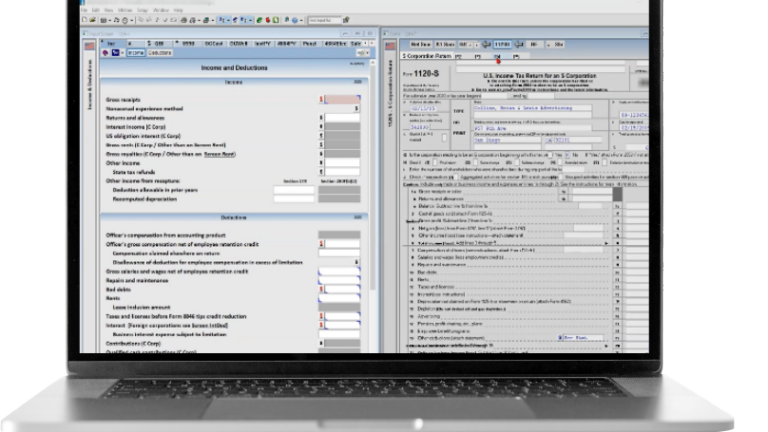Click the next form arrow beside 1120S
The image size is (768, 432).
tap(518, 44)
